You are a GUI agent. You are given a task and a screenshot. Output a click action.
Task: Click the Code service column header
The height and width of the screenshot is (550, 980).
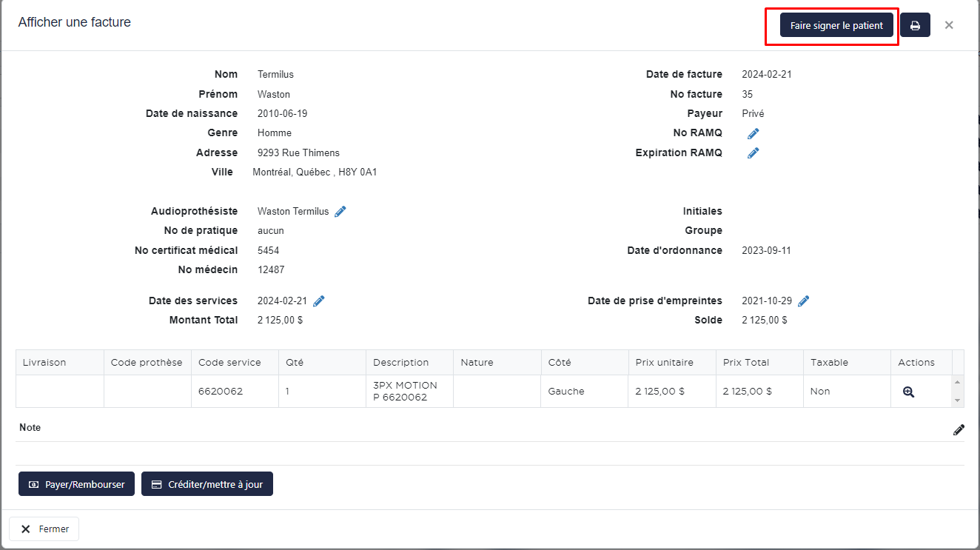point(229,363)
